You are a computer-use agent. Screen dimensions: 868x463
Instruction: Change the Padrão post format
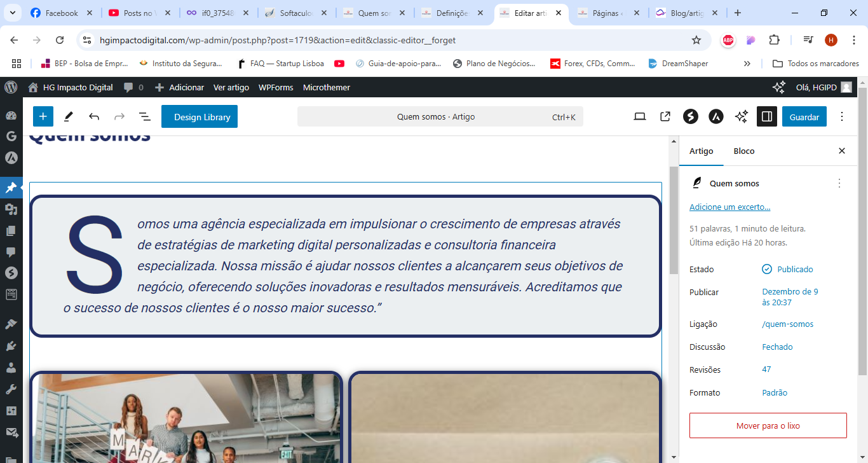tap(775, 392)
